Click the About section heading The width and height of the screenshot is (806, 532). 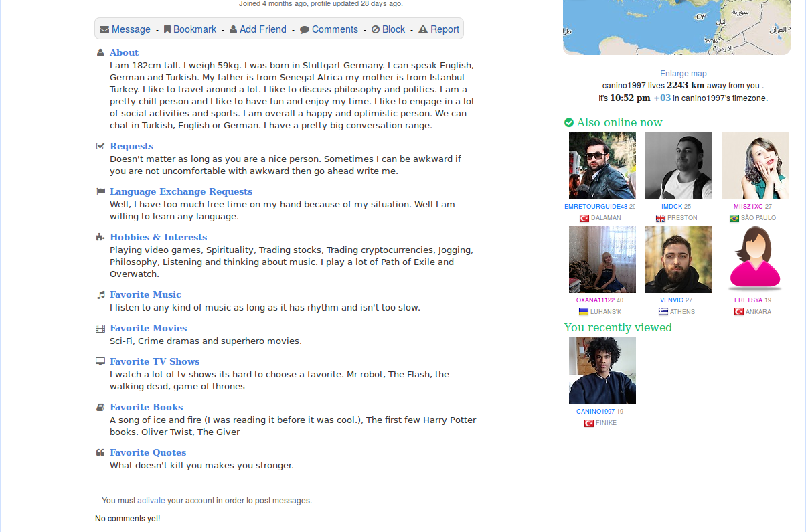coord(124,52)
